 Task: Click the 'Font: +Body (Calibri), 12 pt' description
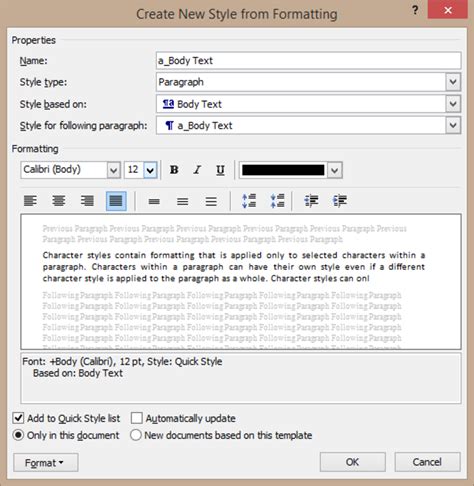point(82,362)
